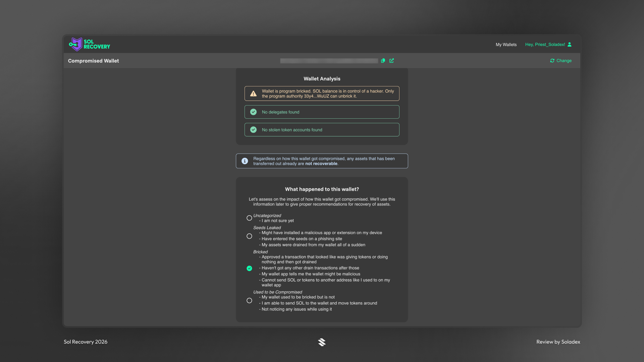Select the 'Uncategorized' option
644x362 pixels.
click(x=249, y=218)
